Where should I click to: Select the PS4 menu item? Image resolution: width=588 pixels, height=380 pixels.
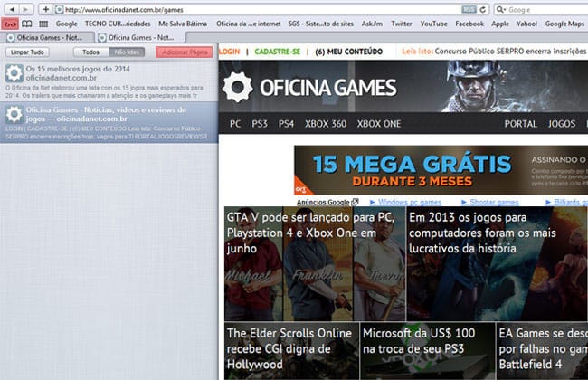pyautogui.click(x=286, y=124)
